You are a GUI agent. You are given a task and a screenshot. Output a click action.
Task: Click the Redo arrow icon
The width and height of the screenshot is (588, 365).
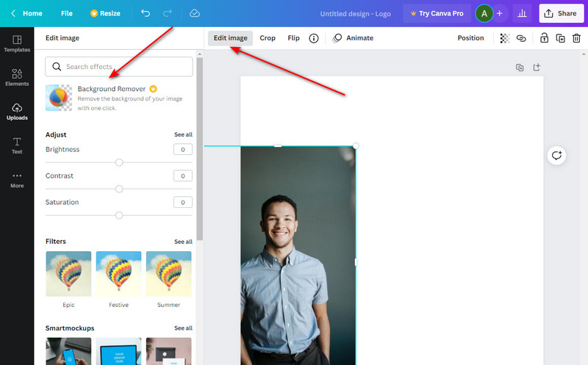click(168, 13)
